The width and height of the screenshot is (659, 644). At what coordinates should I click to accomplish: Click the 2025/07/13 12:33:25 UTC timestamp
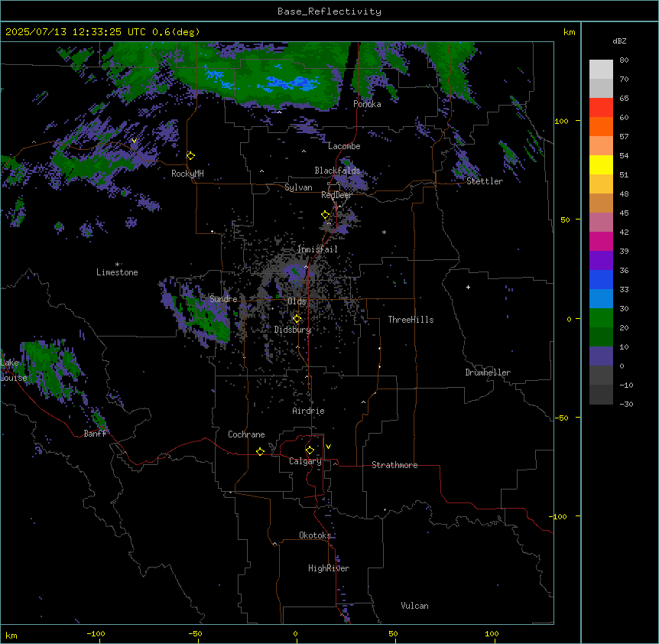tap(76, 32)
